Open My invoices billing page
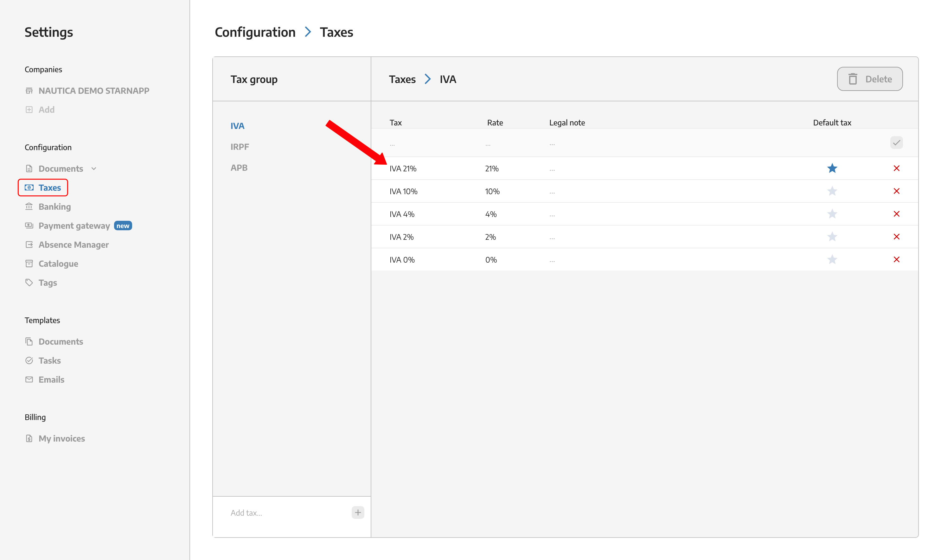The image size is (941, 560). pos(61,438)
